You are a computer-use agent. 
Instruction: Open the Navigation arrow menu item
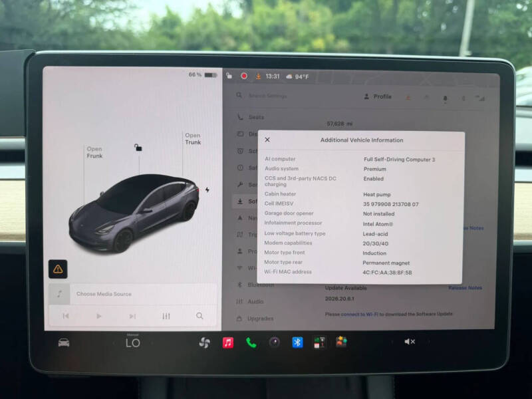coord(246,218)
